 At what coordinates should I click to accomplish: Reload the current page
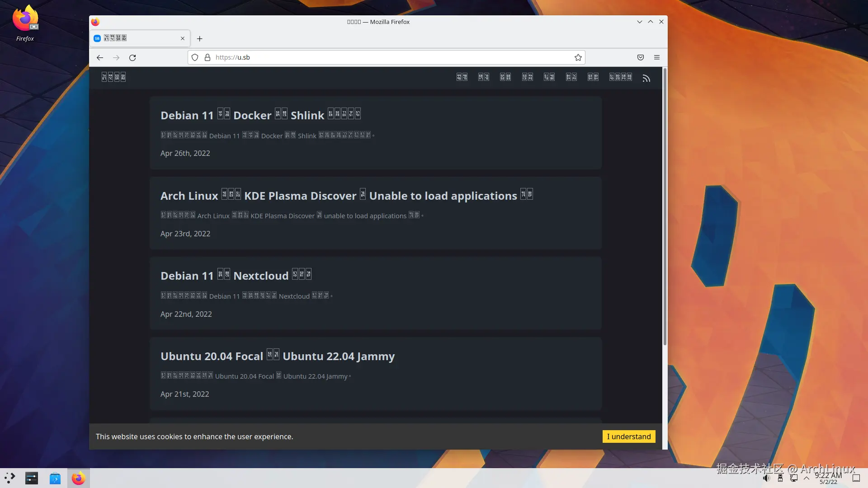[132, 57]
